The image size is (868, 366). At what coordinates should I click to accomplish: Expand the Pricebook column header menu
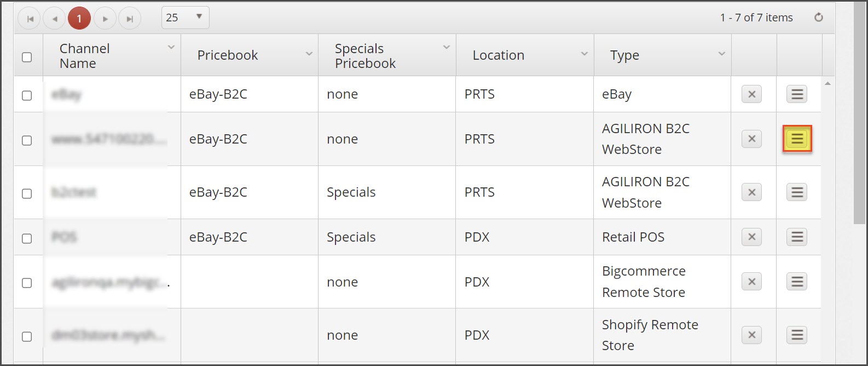[x=309, y=54]
